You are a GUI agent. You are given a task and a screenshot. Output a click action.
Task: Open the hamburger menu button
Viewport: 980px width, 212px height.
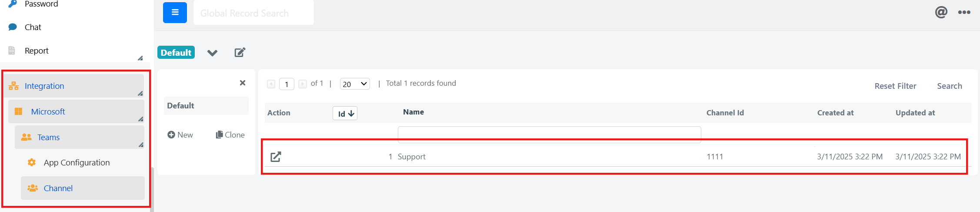click(175, 12)
